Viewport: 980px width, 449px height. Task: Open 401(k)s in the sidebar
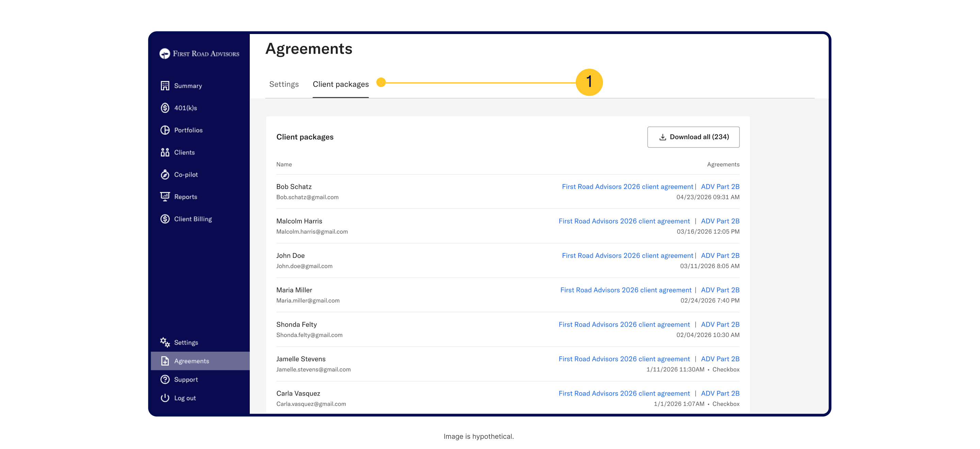coord(186,108)
